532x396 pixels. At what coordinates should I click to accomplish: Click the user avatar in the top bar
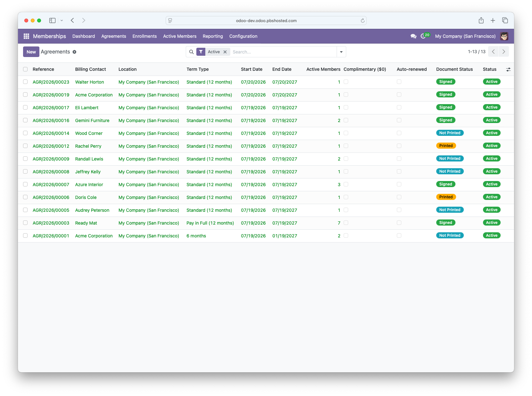pos(504,36)
